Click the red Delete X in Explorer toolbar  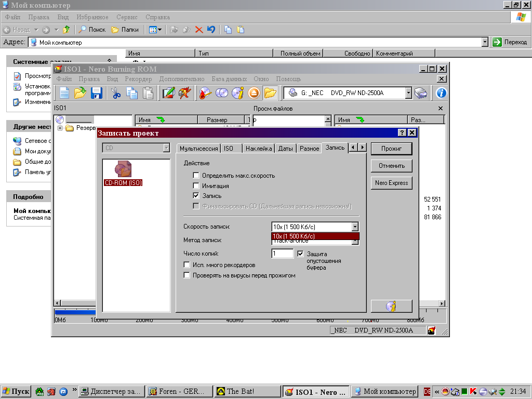[199, 30]
